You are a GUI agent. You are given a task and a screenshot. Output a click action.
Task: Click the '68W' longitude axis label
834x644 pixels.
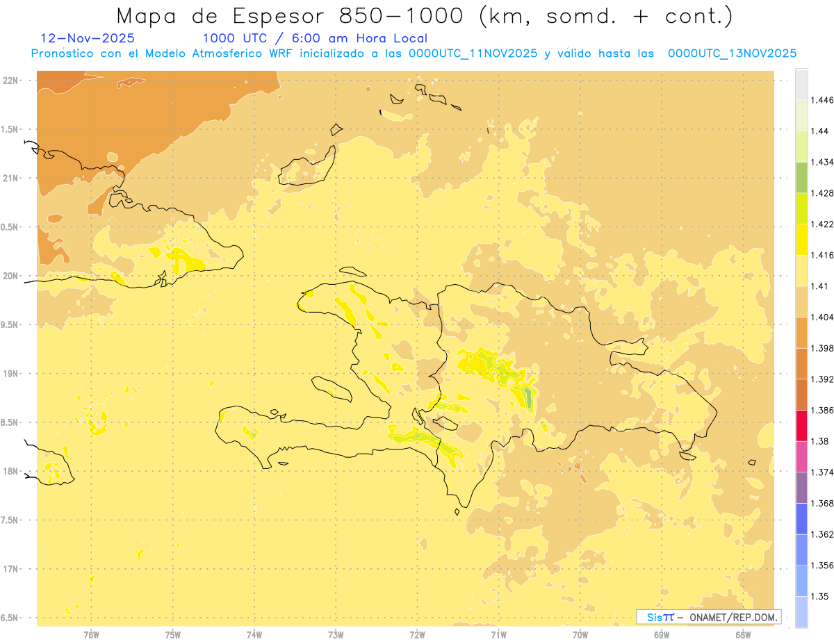coord(743,634)
